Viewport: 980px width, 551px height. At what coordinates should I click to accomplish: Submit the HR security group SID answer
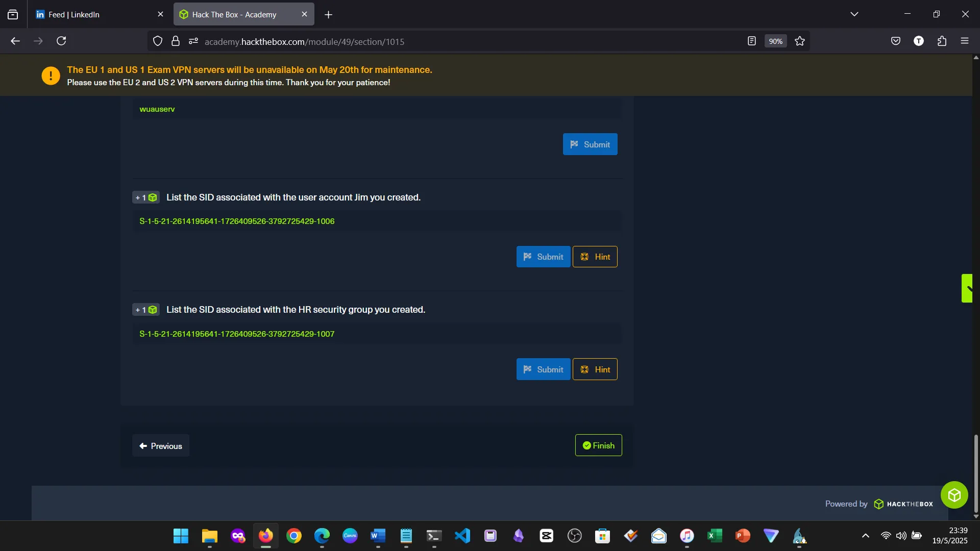pos(543,369)
